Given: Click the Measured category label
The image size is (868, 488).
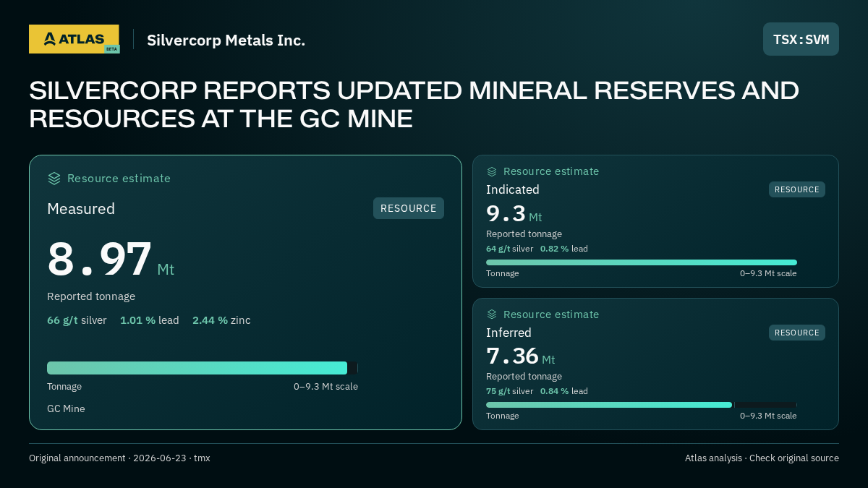Looking at the screenshot, I should (81, 209).
